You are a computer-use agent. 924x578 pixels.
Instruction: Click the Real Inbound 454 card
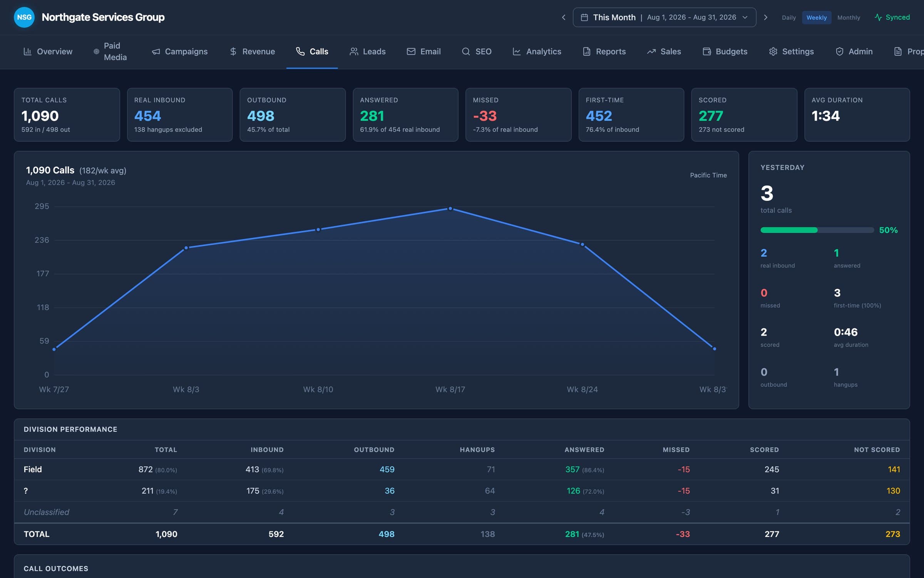tap(180, 115)
